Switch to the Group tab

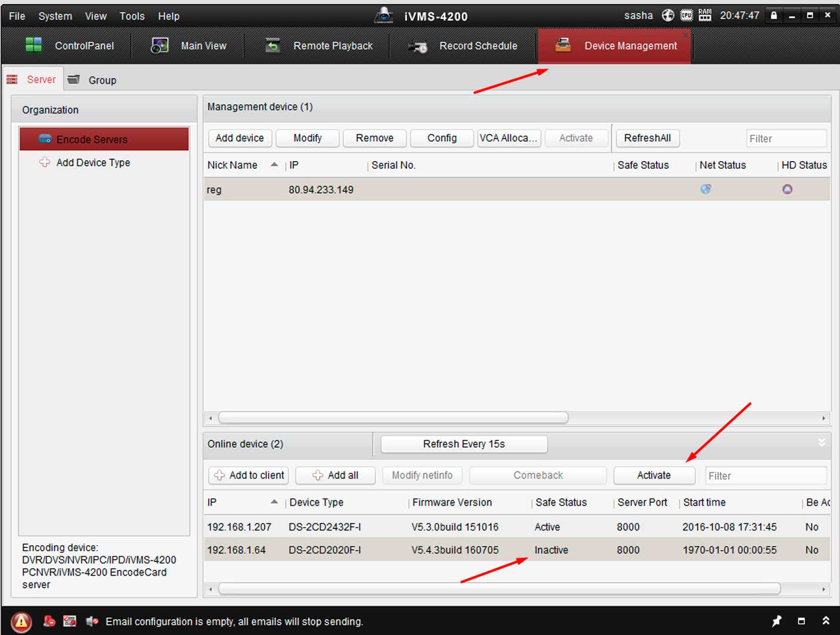pyautogui.click(x=92, y=80)
